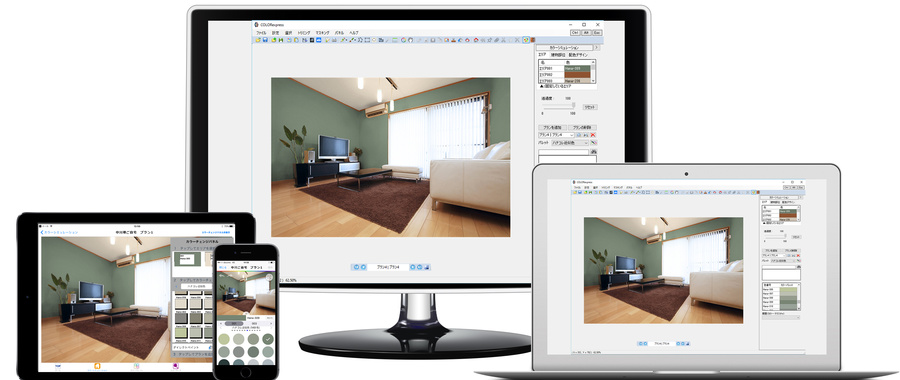
Task: Click the blue save disk icon on the monitor
Action: [x=265, y=40]
